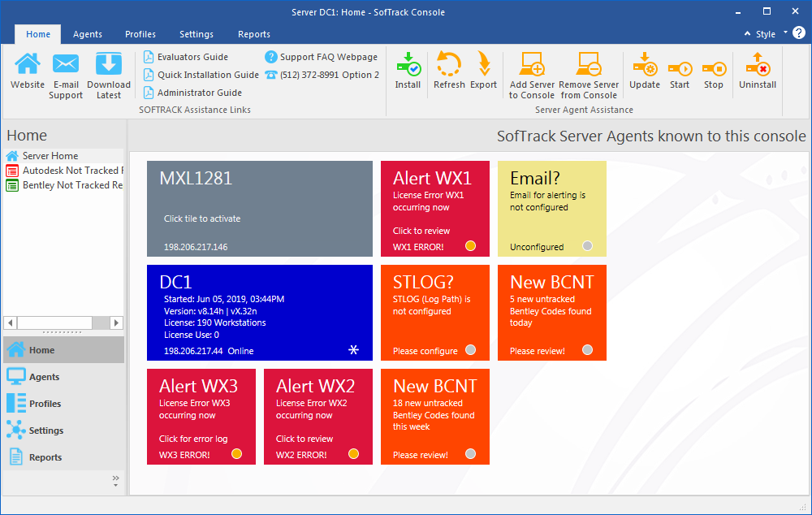Viewport: 812px width, 515px height.
Task: Click the Export icon
Action: (x=484, y=64)
